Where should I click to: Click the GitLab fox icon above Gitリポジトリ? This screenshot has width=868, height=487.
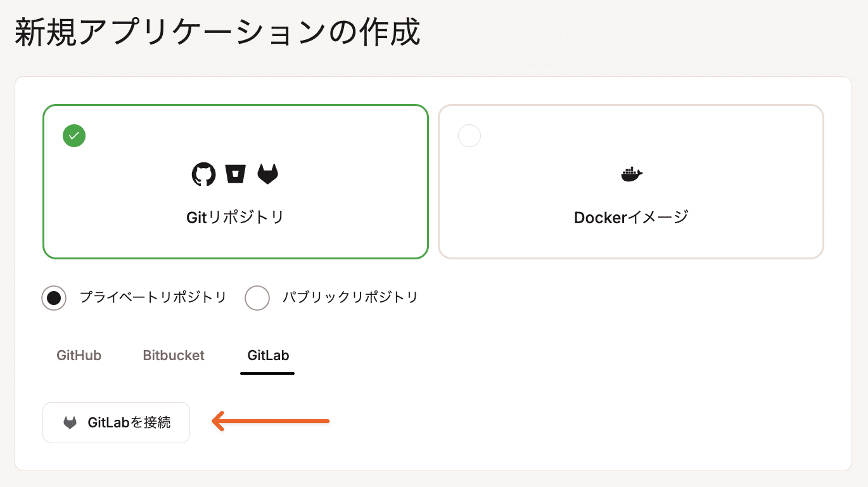[x=267, y=174]
